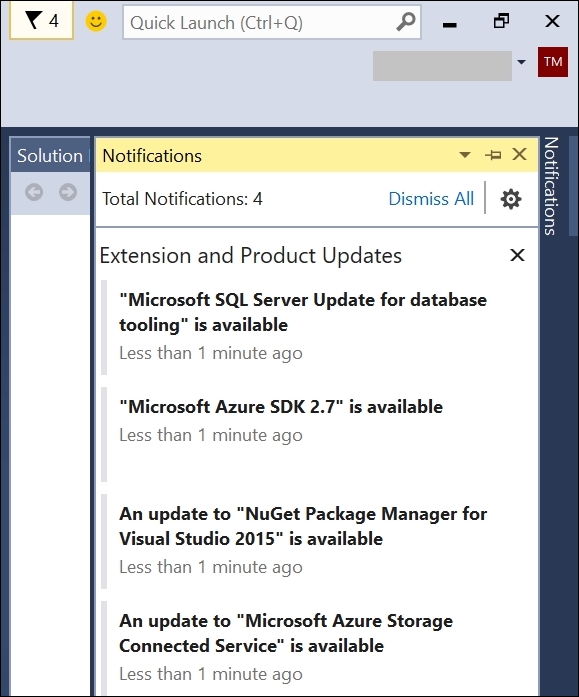579x697 pixels.
Task: Select the vertical Notifications side tab
Action: [x=551, y=186]
